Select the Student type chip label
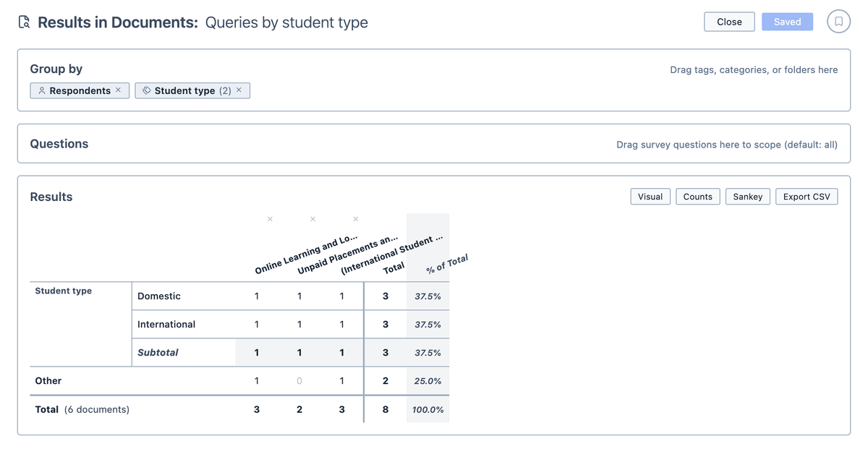The width and height of the screenshot is (868, 449). click(x=184, y=90)
